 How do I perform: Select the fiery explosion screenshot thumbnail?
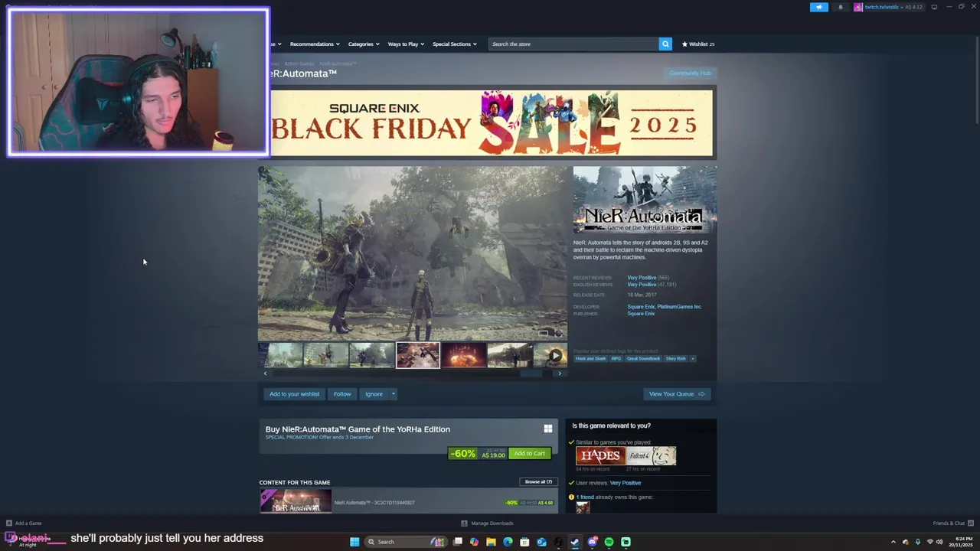tap(464, 355)
